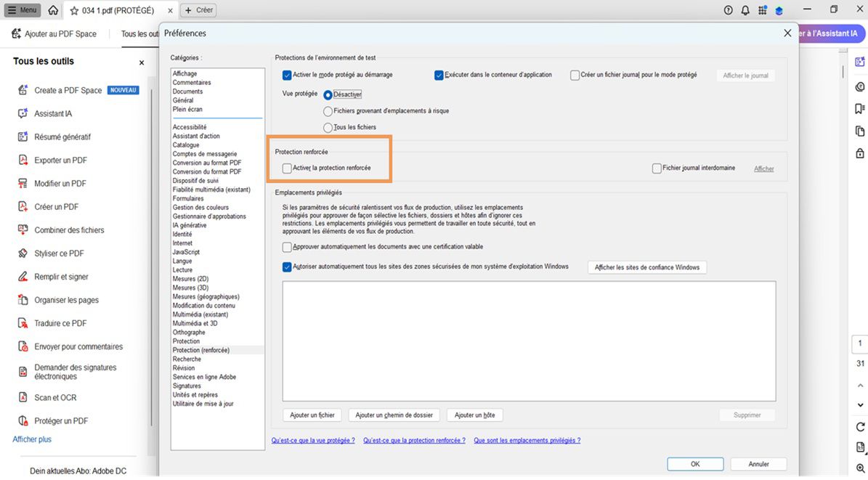Select the Styliser ce PDF tool
868x480 pixels.
(50, 253)
